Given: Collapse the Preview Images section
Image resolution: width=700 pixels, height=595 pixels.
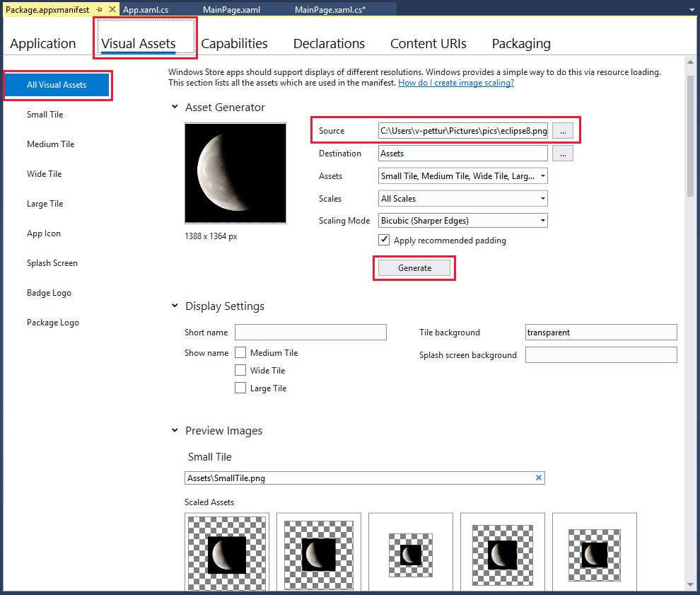Looking at the screenshot, I should click(175, 430).
